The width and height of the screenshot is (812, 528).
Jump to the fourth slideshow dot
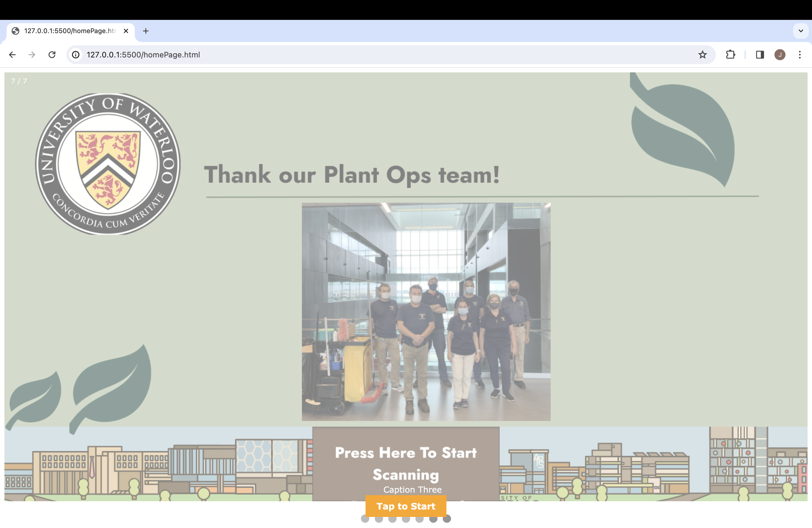tap(406, 520)
